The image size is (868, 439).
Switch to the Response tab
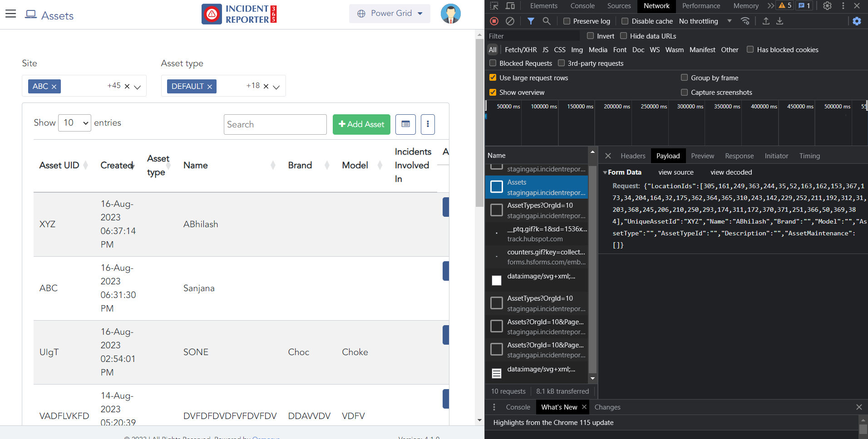739,156
